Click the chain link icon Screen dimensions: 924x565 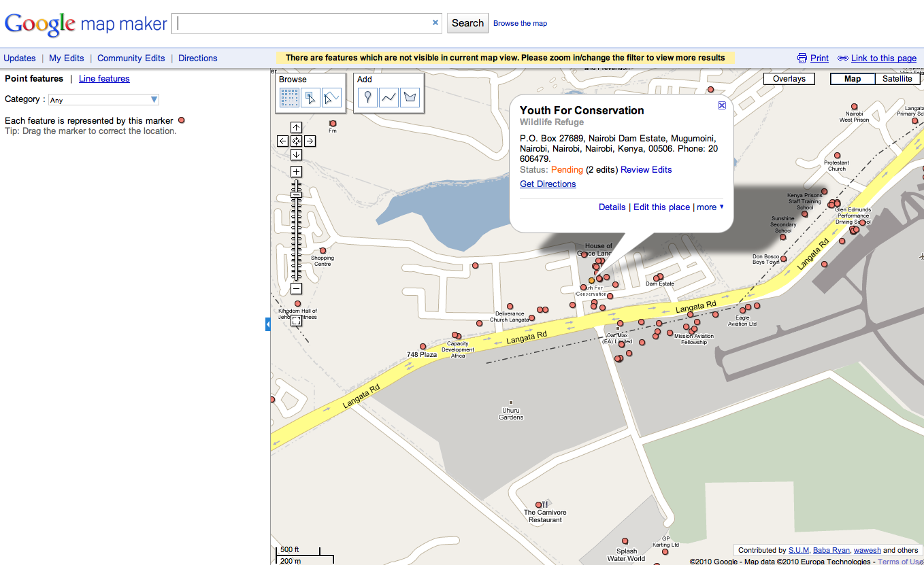click(843, 58)
